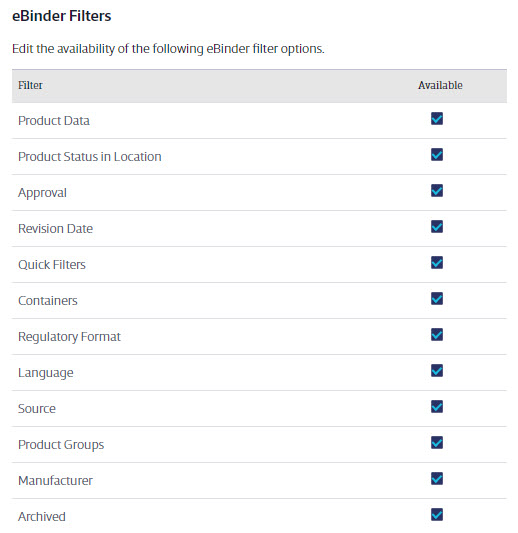Click the Filter column header
This screenshot has width=518, height=533.
click(30, 85)
